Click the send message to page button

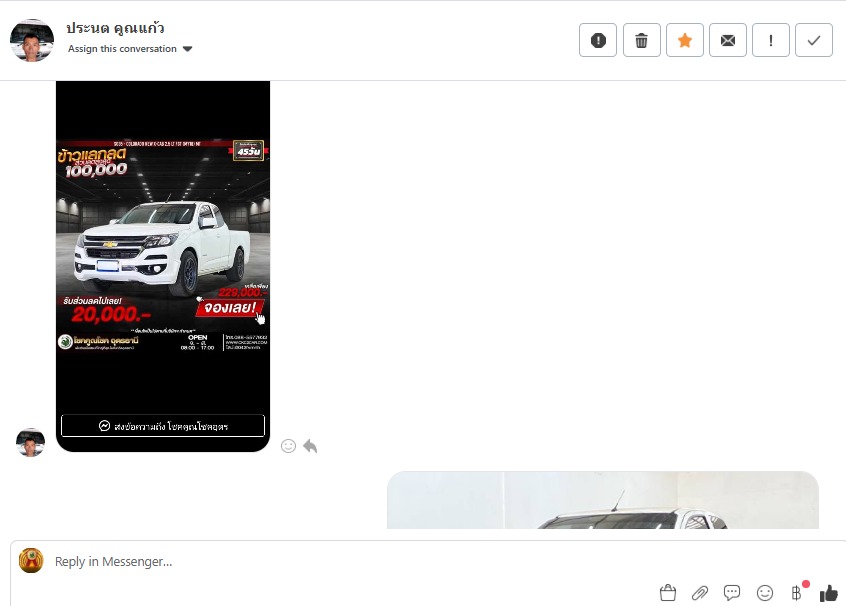pos(163,426)
